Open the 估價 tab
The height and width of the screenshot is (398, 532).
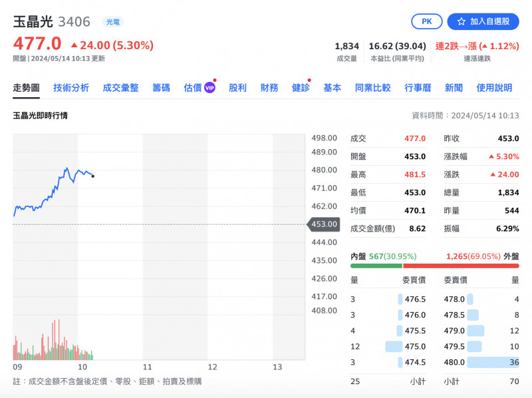pyautogui.click(x=193, y=88)
